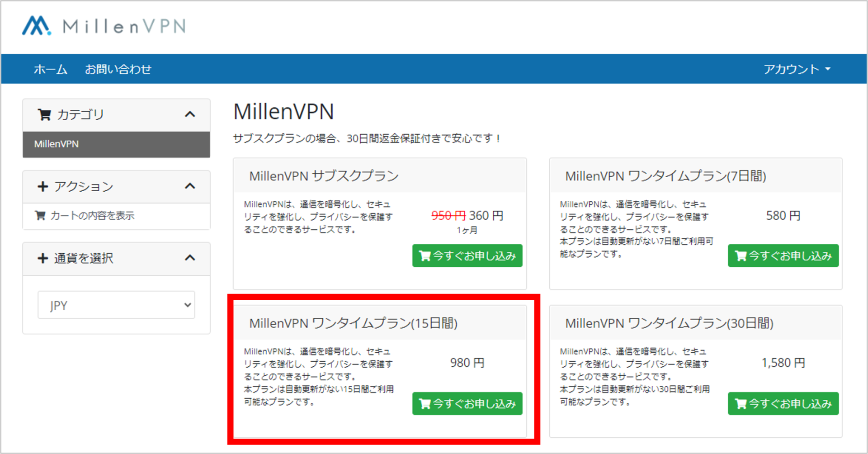Select the MillenVPN category entry
The height and width of the screenshot is (454, 868).
(x=57, y=144)
